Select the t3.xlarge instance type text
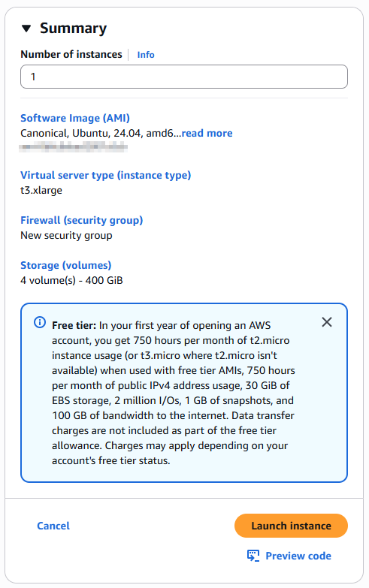Screen dimensions: 369x588 [x=41, y=190]
